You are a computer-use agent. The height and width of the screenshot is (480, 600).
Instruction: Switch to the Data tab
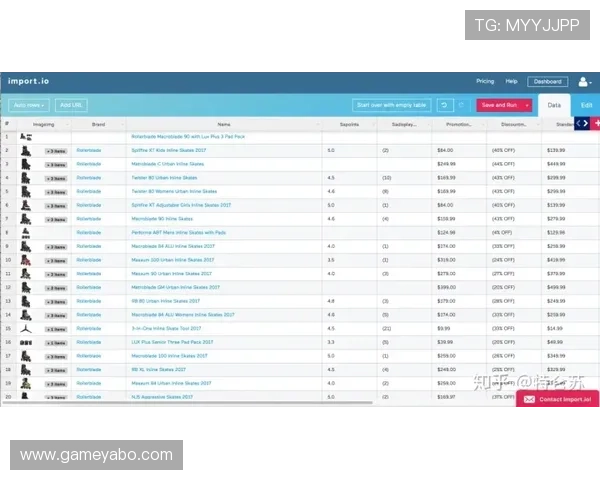[x=555, y=104]
